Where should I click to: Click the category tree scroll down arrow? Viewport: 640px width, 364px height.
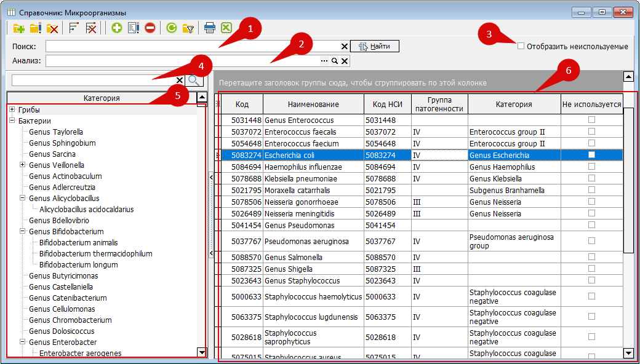202,351
